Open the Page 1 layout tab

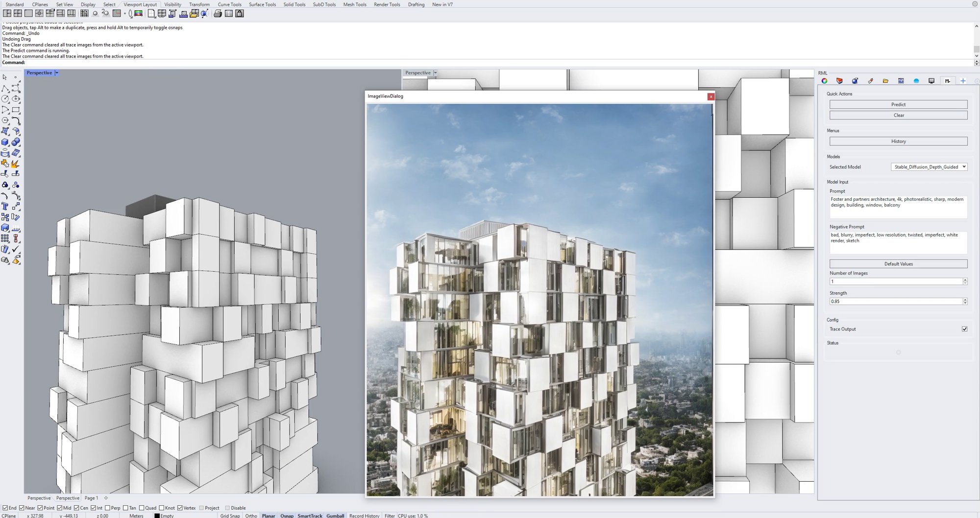[91, 498]
